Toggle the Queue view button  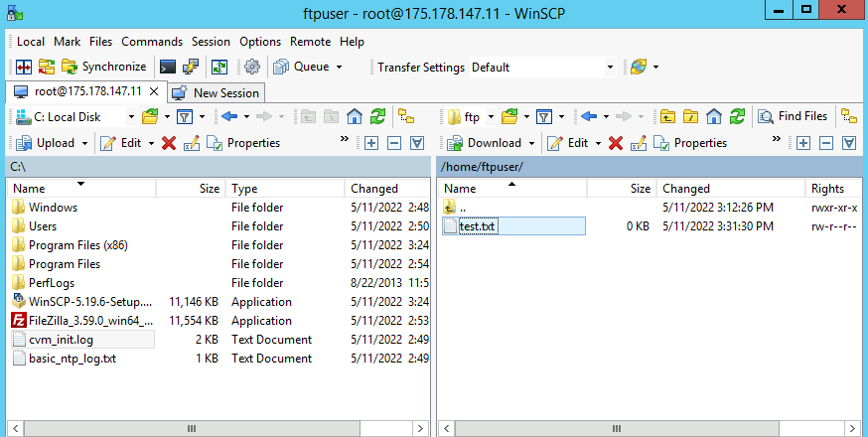302,67
